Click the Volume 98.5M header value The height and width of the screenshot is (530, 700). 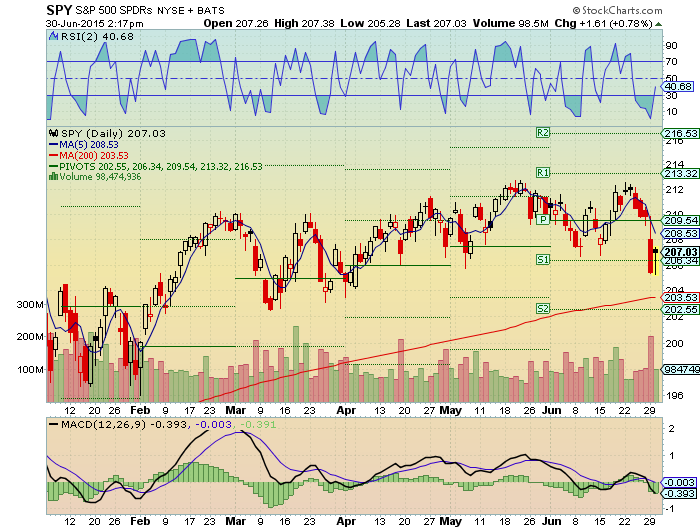point(511,23)
